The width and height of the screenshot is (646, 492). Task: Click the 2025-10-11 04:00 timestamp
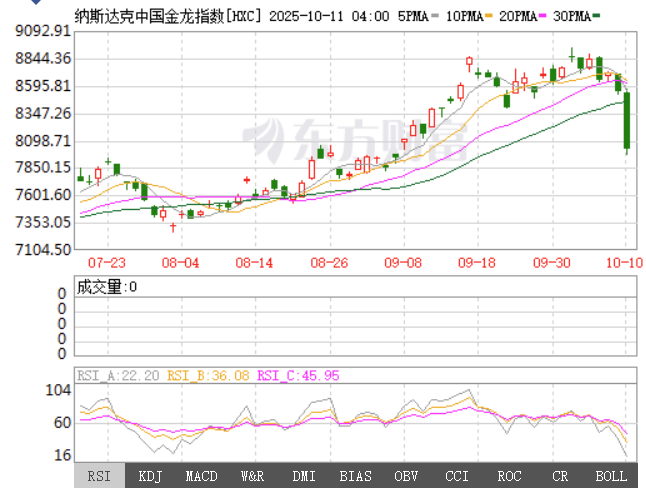coord(329,16)
